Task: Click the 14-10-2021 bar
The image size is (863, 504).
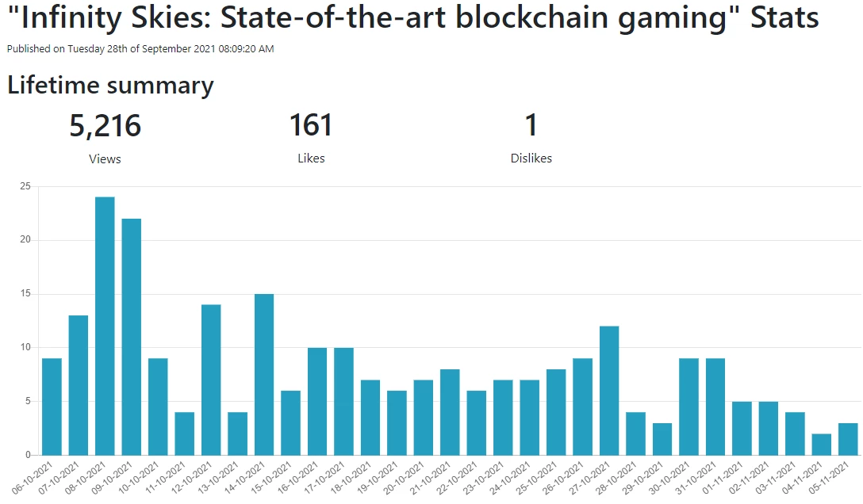Action: click(264, 374)
